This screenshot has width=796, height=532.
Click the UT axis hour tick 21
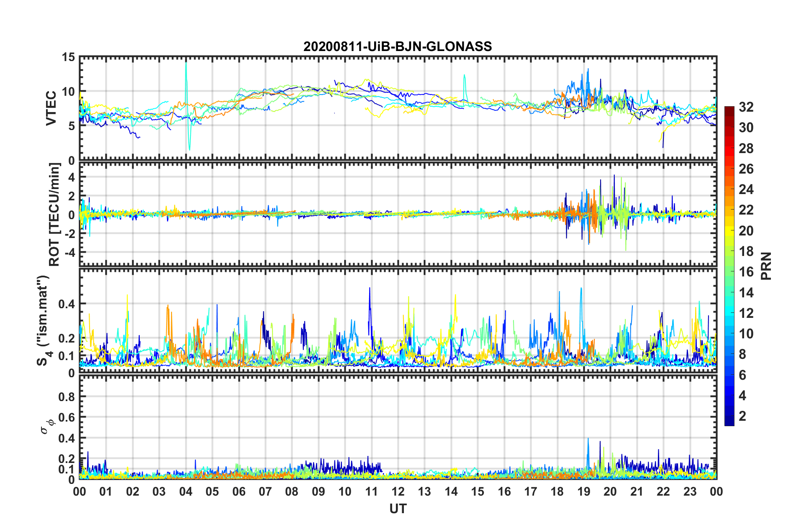637,491
